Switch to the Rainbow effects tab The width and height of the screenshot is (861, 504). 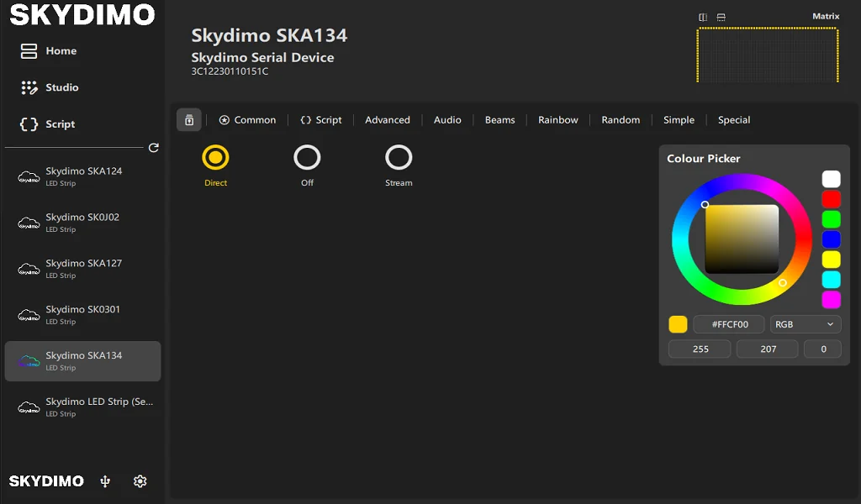(x=557, y=120)
